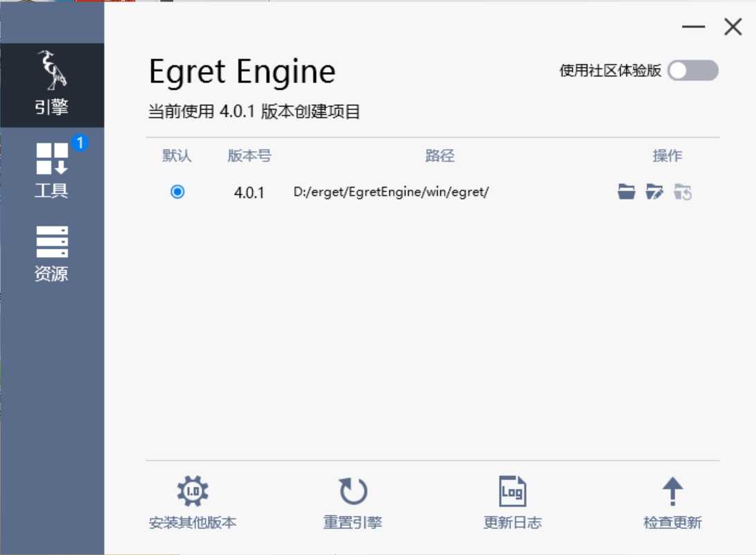Open the 工具 (Tools) sidebar tab

[51, 170]
